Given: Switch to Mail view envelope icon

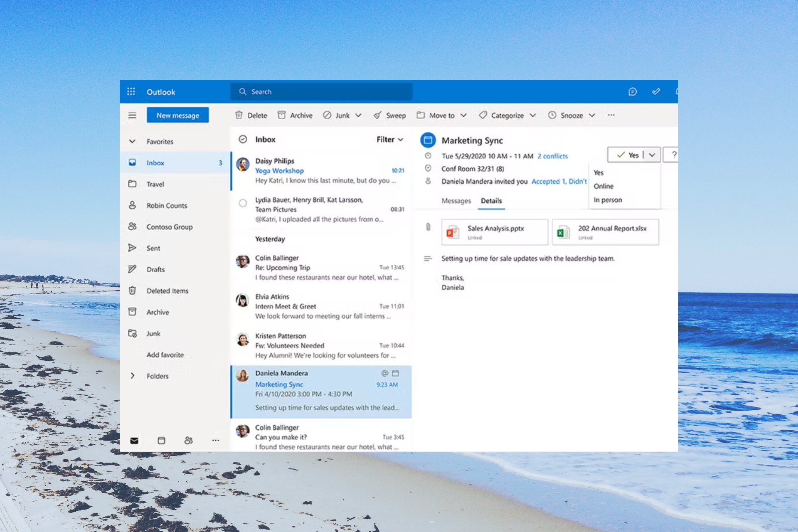Looking at the screenshot, I should tap(134, 441).
